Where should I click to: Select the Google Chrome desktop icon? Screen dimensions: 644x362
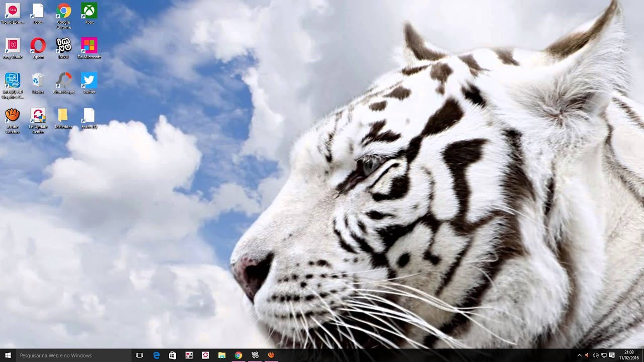[x=63, y=16]
